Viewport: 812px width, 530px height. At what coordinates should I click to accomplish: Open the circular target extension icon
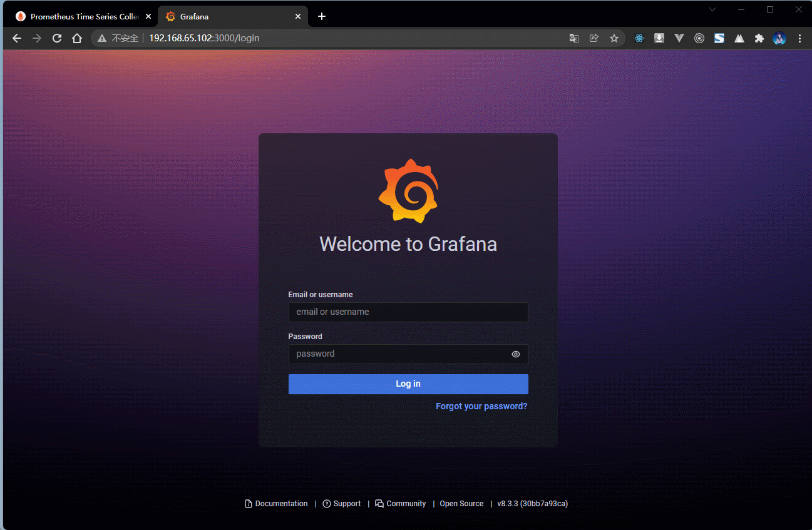[699, 38]
